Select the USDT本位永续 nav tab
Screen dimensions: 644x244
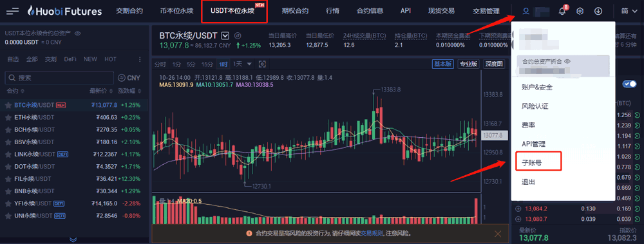[x=234, y=11]
